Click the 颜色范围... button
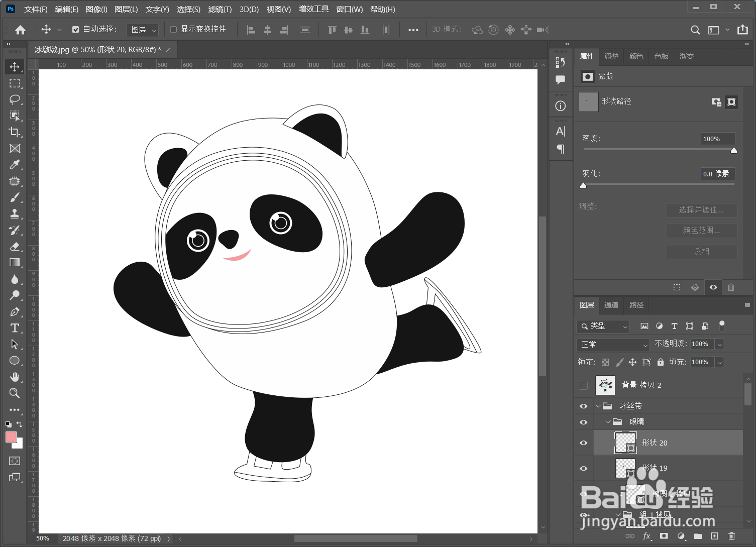The width and height of the screenshot is (756, 547). coord(702,231)
